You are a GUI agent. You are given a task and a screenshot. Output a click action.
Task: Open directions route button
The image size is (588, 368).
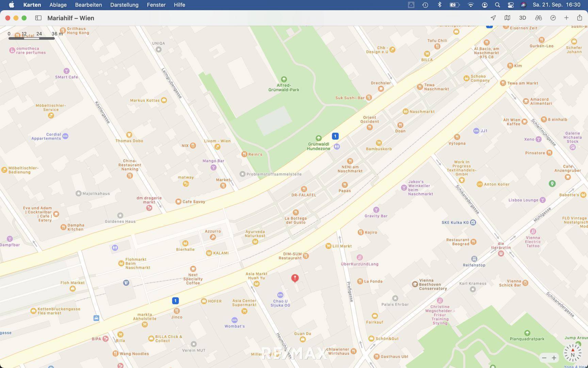pyautogui.click(x=553, y=18)
